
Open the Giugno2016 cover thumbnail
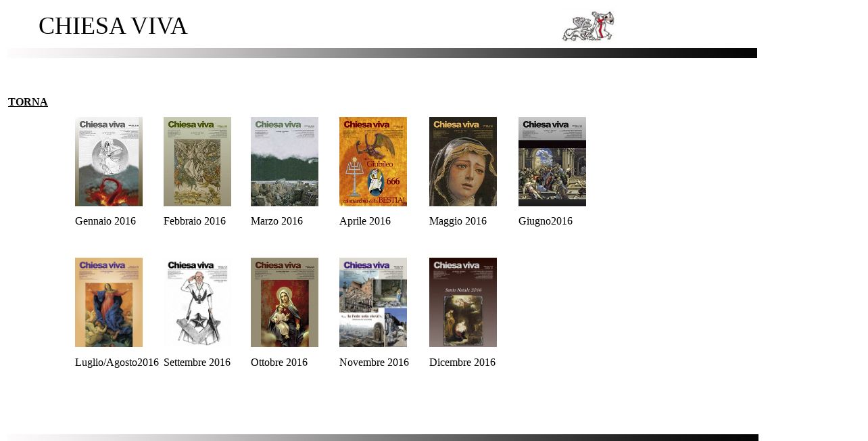pyautogui.click(x=552, y=162)
